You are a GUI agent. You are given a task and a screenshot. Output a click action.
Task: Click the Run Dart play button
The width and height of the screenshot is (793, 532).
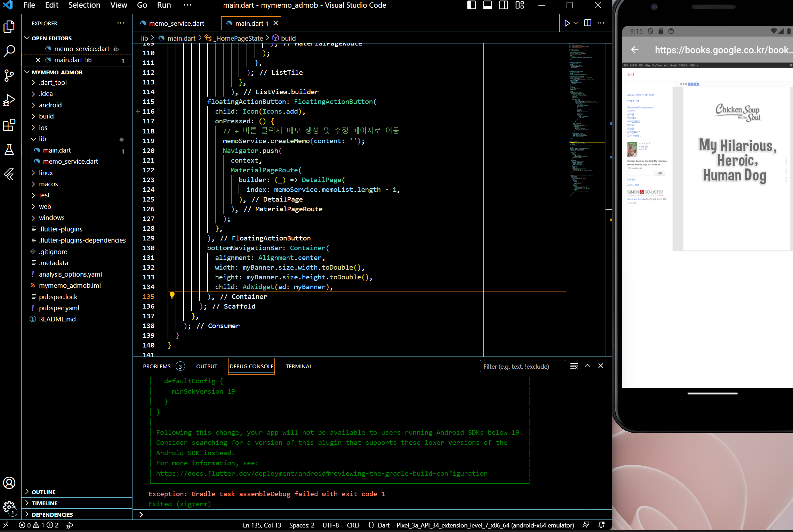point(567,23)
